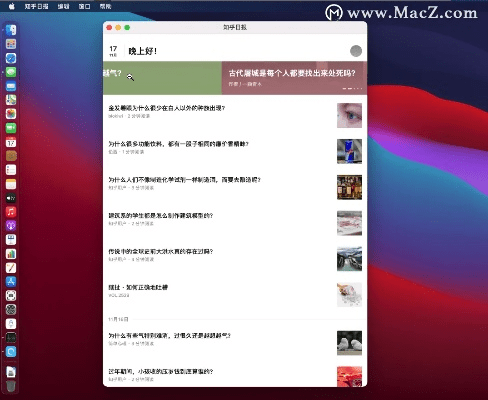
Task: Open the Screenshot app in the Dock
Action: coord(11,296)
